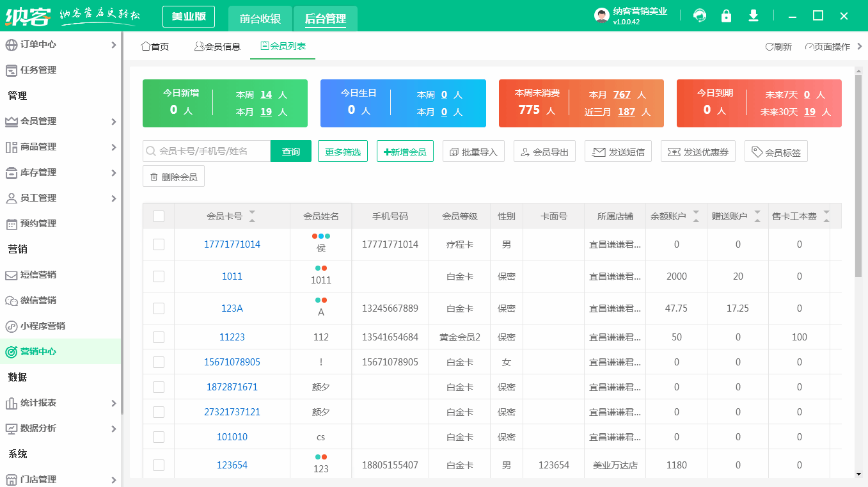Open member profile link 17771771014

pyautogui.click(x=232, y=244)
